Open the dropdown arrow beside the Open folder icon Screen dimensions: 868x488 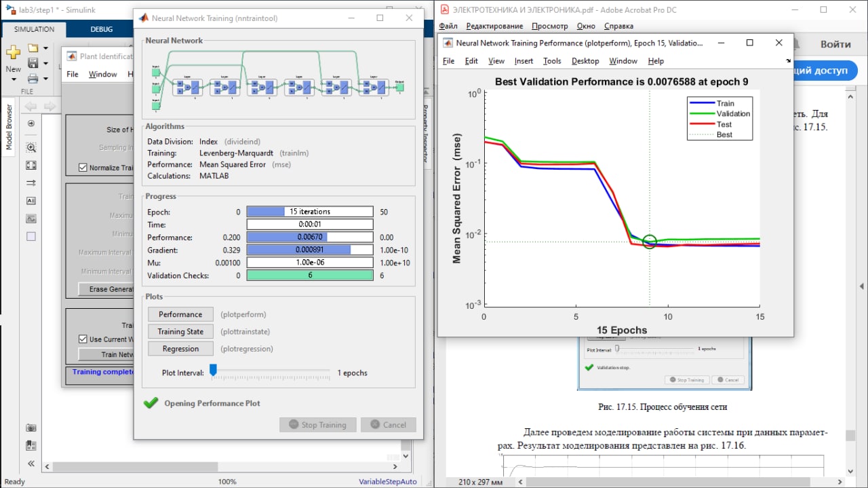[x=45, y=48]
